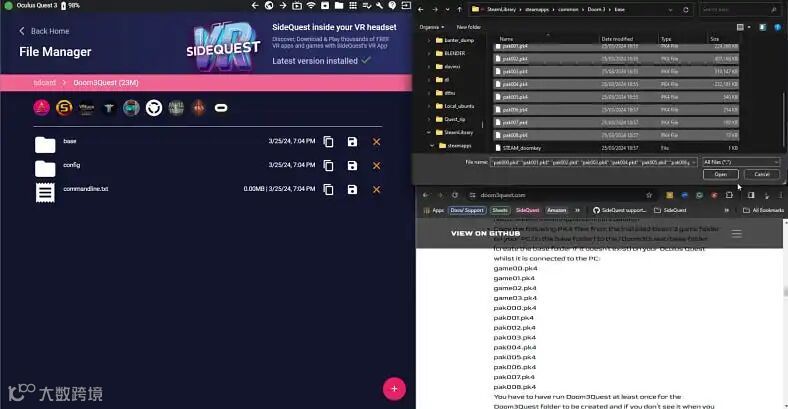Select pak004.pk4 in the file list
Image resolution: width=788 pixels, height=409 pixels.
tap(617, 84)
